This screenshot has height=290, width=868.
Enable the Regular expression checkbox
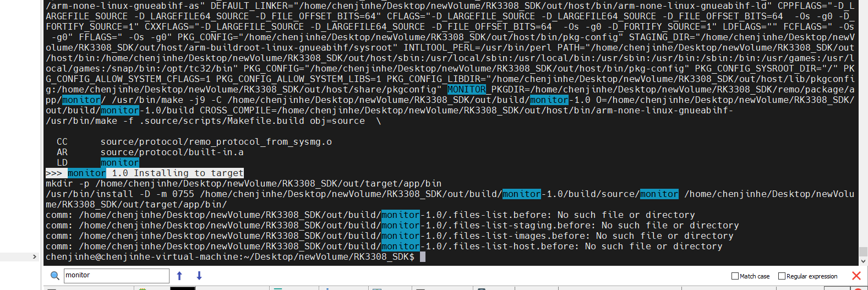[782, 276]
